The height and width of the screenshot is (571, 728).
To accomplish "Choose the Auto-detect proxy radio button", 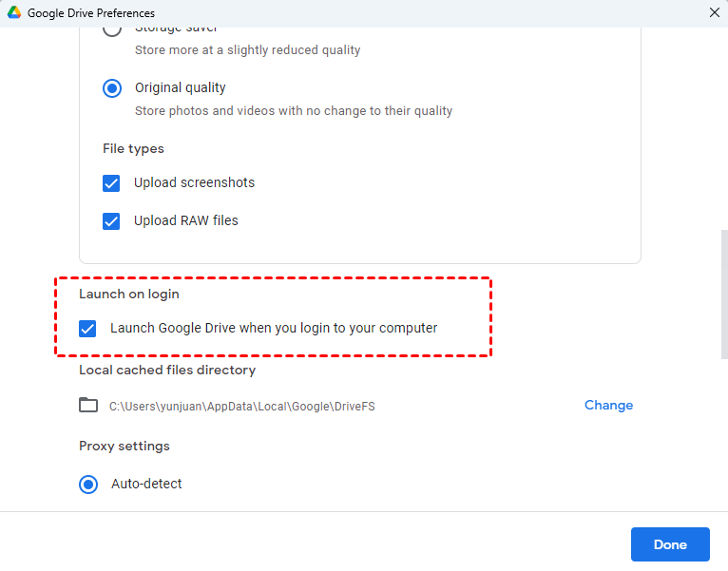I will click(88, 485).
